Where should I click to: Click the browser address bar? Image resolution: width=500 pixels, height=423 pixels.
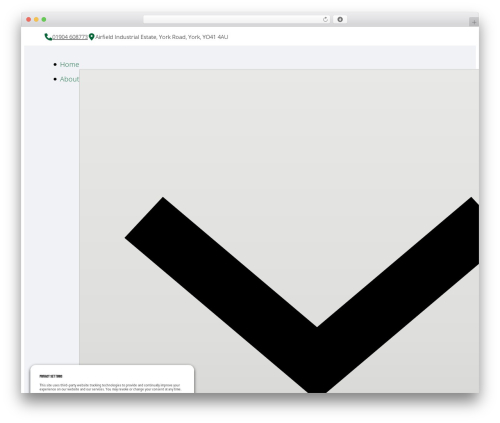(237, 20)
